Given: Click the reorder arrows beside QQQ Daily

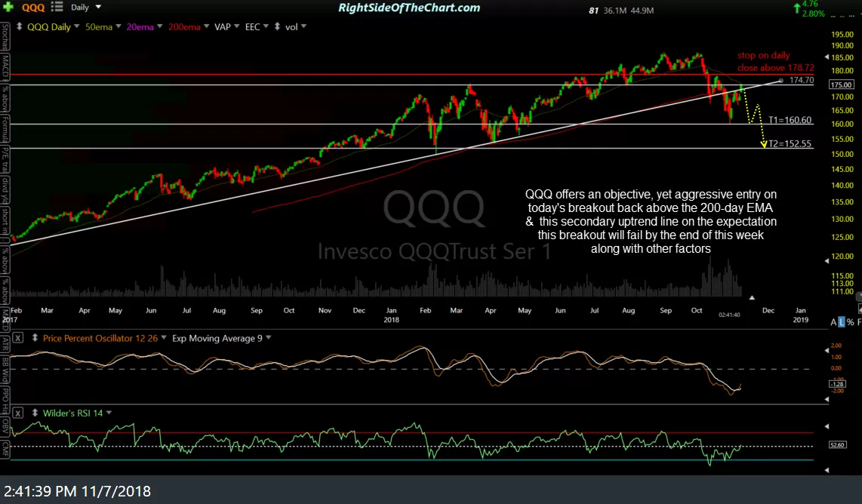Looking at the screenshot, I should [x=19, y=26].
